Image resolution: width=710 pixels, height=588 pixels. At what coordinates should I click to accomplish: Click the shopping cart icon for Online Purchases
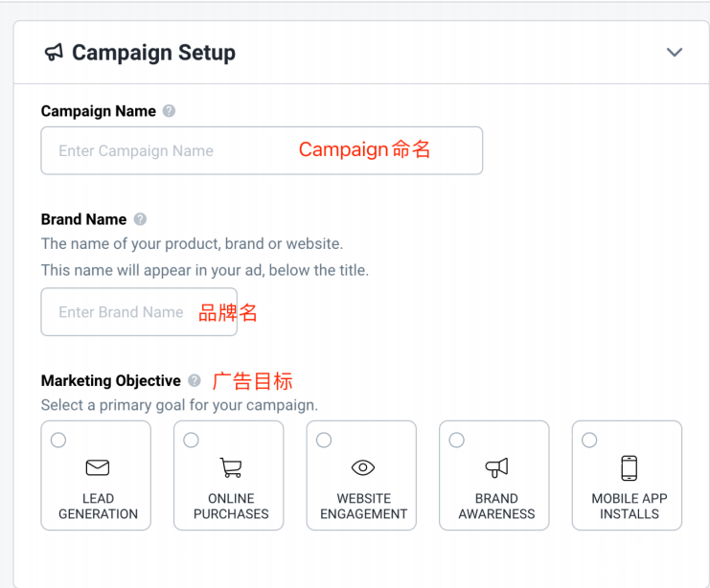click(231, 468)
